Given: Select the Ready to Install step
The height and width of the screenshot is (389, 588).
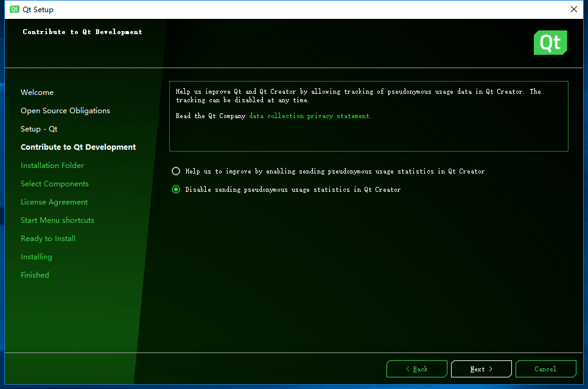Looking at the screenshot, I should click(48, 239).
